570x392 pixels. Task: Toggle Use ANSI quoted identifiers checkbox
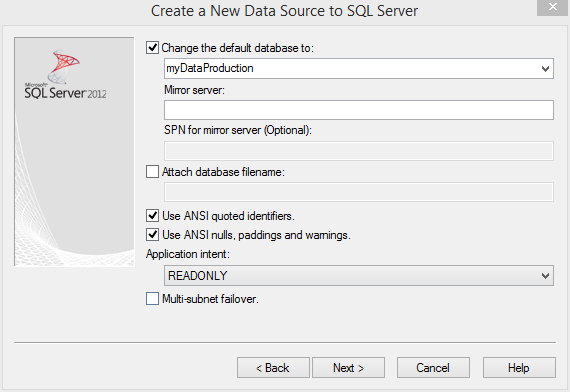[x=152, y=216]
